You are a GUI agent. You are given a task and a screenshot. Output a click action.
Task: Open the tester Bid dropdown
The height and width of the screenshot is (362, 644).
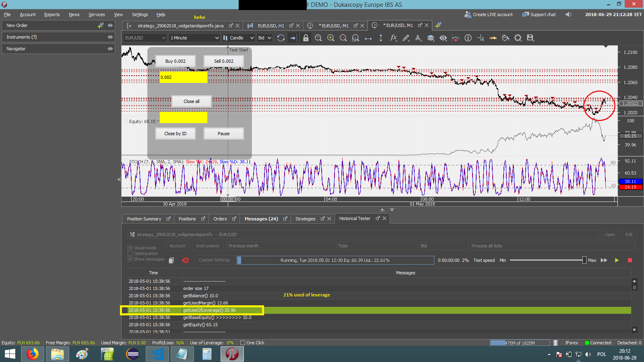tap(444, 246)
